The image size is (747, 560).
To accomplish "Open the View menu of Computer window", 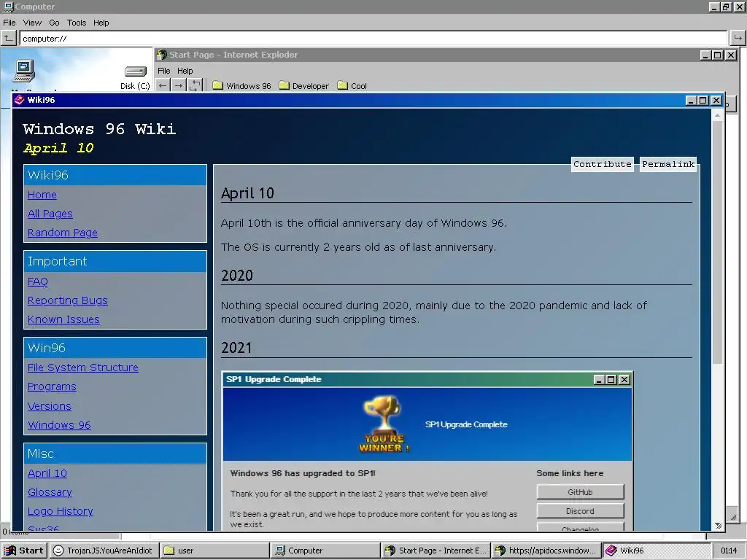I will pos(32,23).
